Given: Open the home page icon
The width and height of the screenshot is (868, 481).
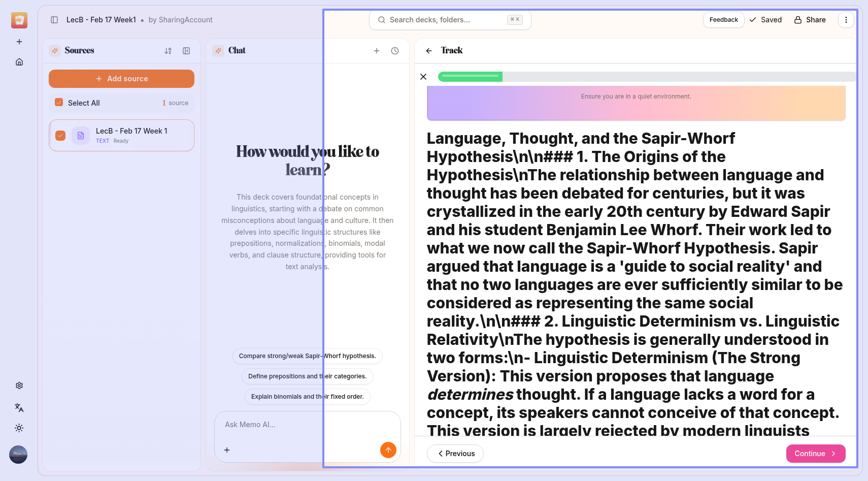Looking at the screenshot, I should coord(19,62).
